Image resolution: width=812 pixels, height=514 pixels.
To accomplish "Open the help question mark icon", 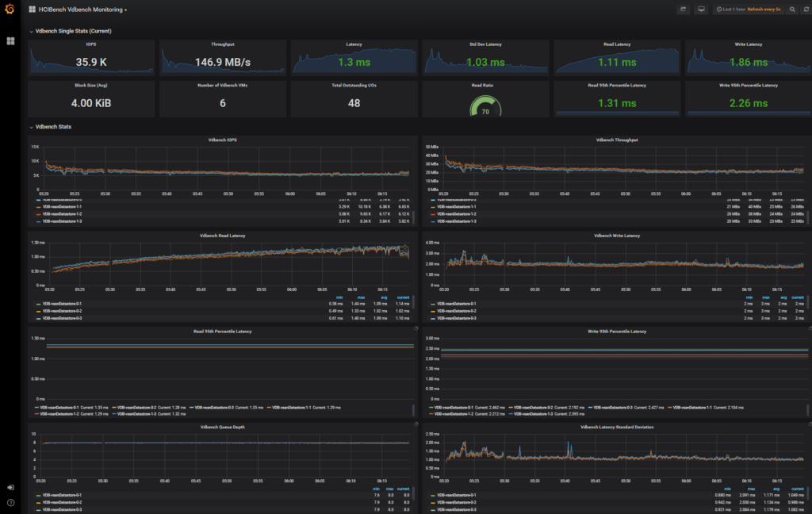I will (x=10, y=502).
